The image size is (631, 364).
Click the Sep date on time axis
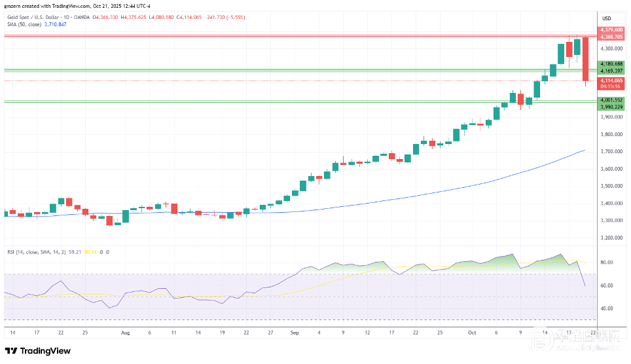click(294, 332)
